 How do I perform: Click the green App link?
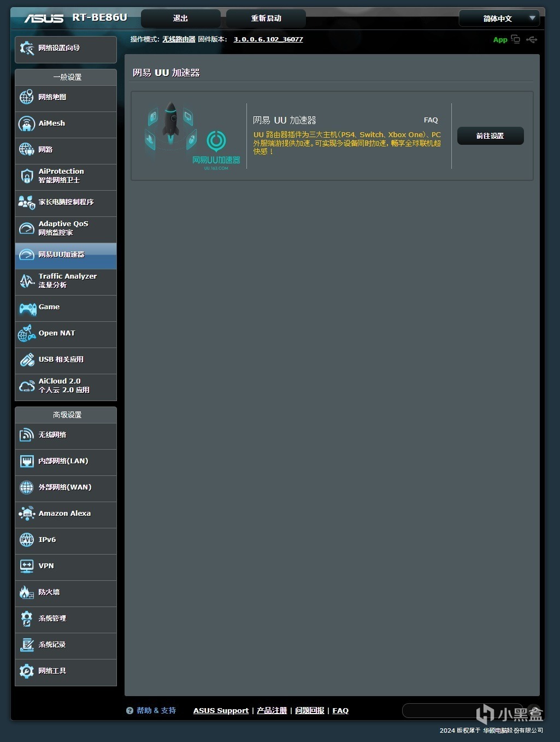(500, 40)
